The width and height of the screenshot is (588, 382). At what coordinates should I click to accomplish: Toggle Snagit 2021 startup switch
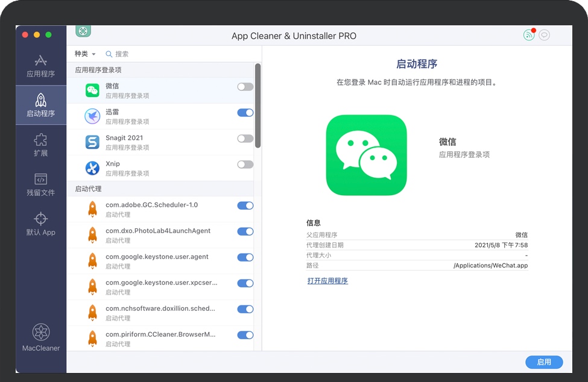click(x=245, y=139)
